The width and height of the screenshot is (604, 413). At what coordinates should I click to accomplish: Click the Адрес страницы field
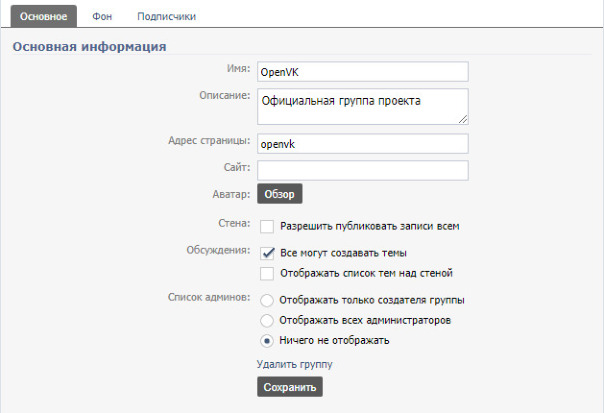point(362,144)
